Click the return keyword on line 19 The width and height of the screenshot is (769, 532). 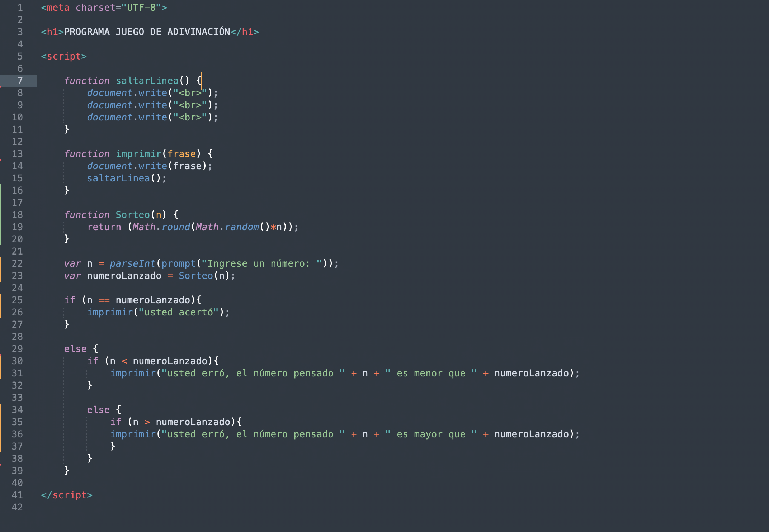click(x=104, y=227)
